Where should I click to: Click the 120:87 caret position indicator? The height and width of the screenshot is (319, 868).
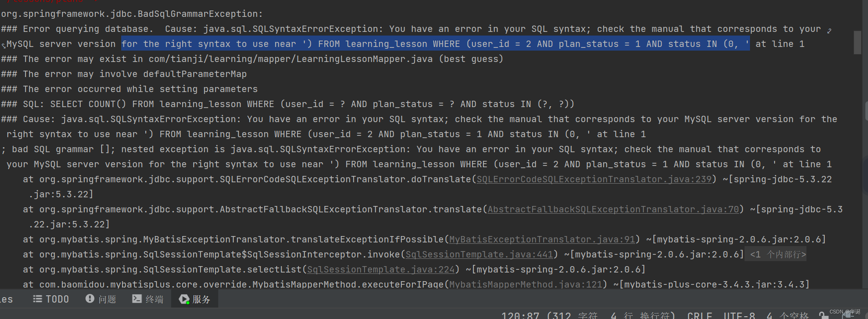coord(521,314)
